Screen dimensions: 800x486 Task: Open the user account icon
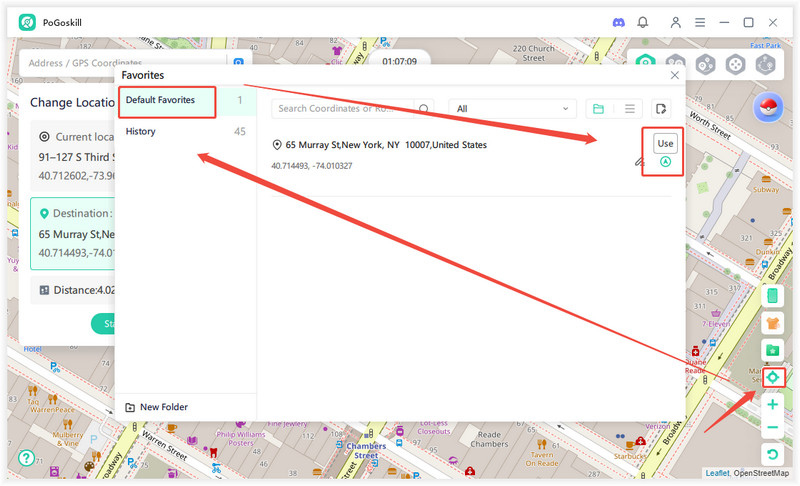[x=676, y=22]
